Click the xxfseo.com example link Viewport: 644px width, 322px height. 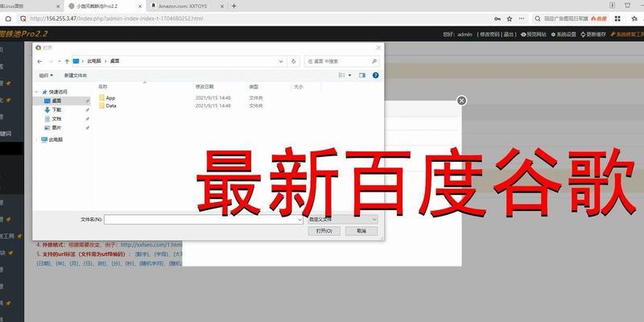151,245
